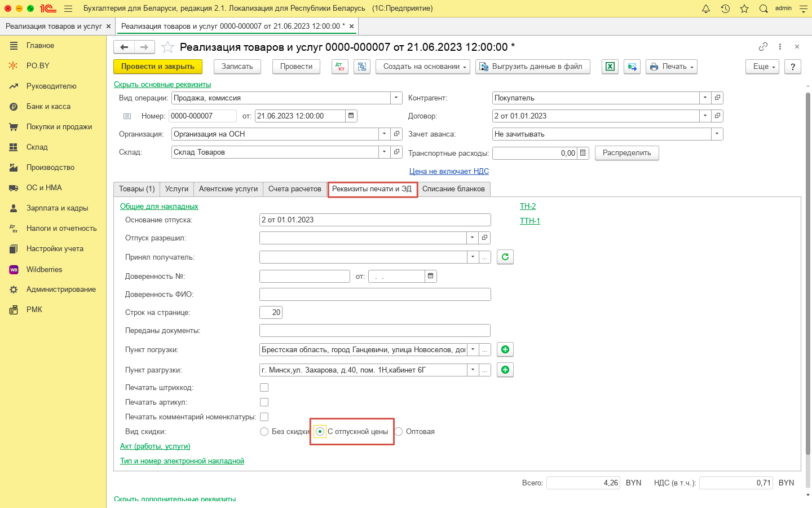Screen dimensions: 812x508
Task: Copy link to document icon
Action: point(763,47)
